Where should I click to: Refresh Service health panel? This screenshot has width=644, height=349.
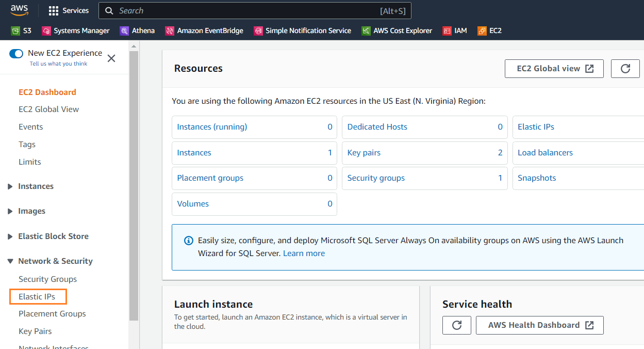point(456,325)
